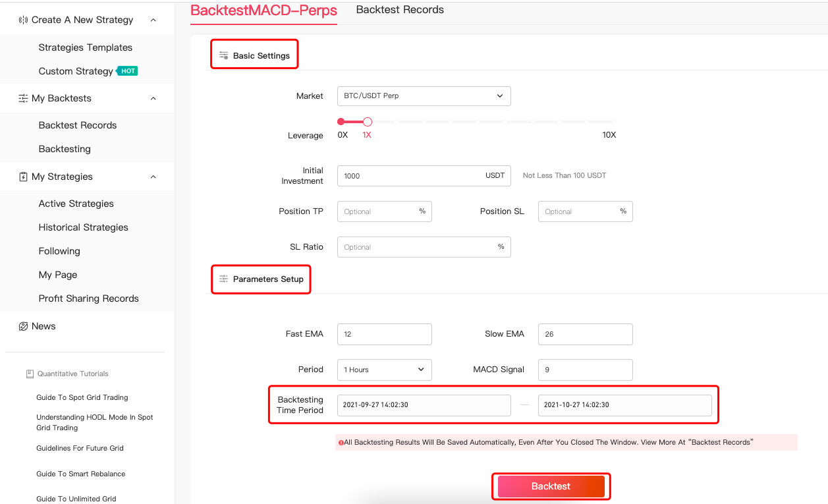Click the Create A New Strategy broadcast icon
The image size is (828, 504).
tap(23, 20)
